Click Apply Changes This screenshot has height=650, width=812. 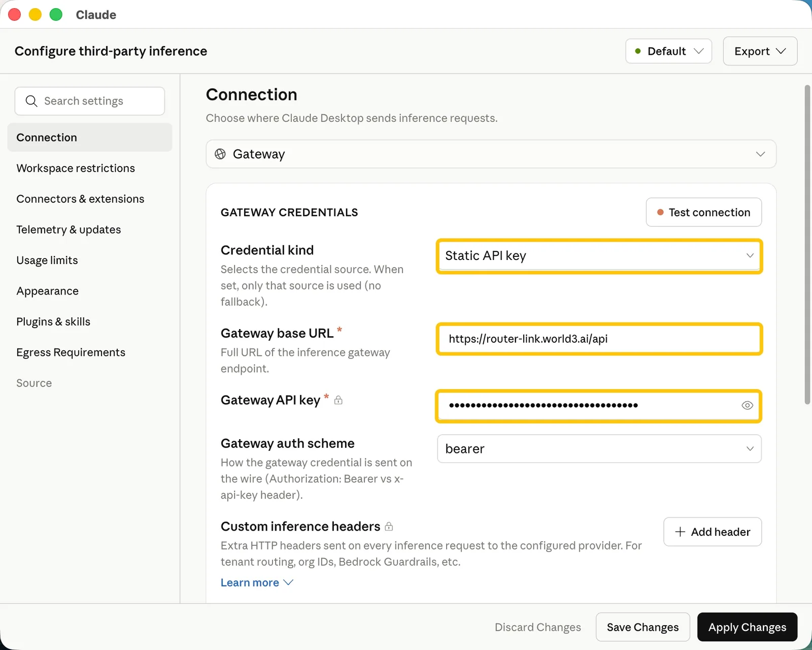pyautogui.click(x=747, y=627)
